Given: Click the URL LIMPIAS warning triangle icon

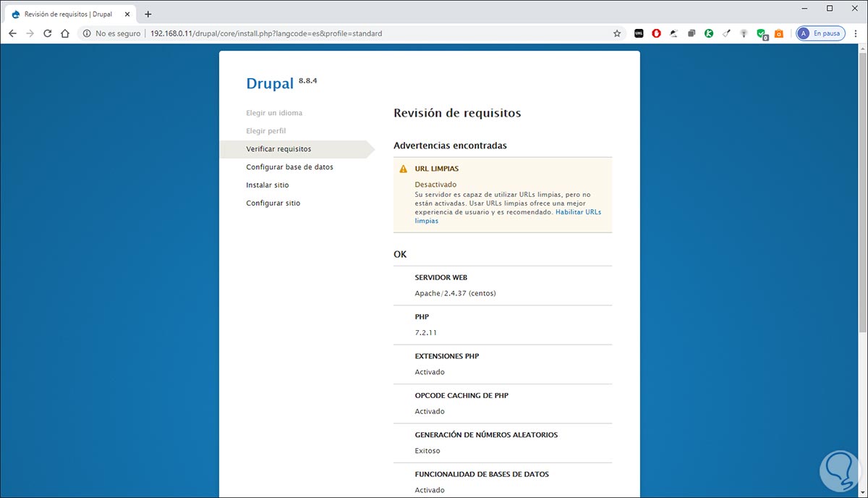Looking at the screenshot, I should coord(403,169).
